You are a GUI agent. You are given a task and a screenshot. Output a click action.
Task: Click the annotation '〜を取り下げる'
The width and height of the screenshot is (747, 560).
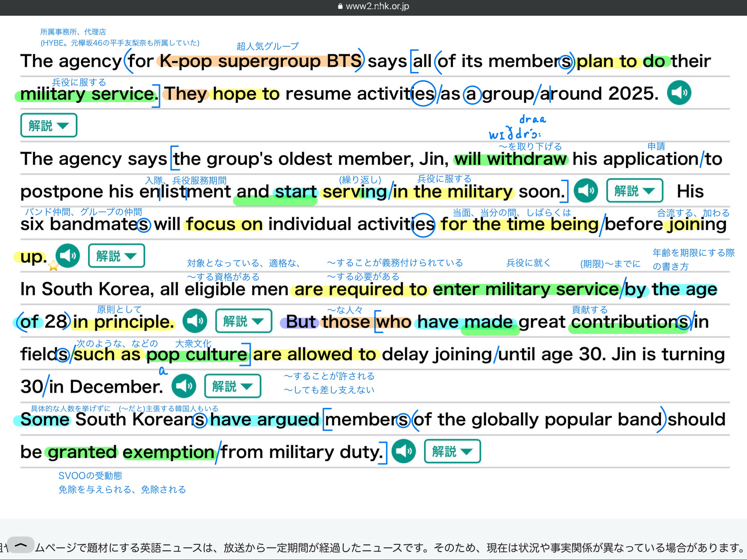tap(530, 147)
